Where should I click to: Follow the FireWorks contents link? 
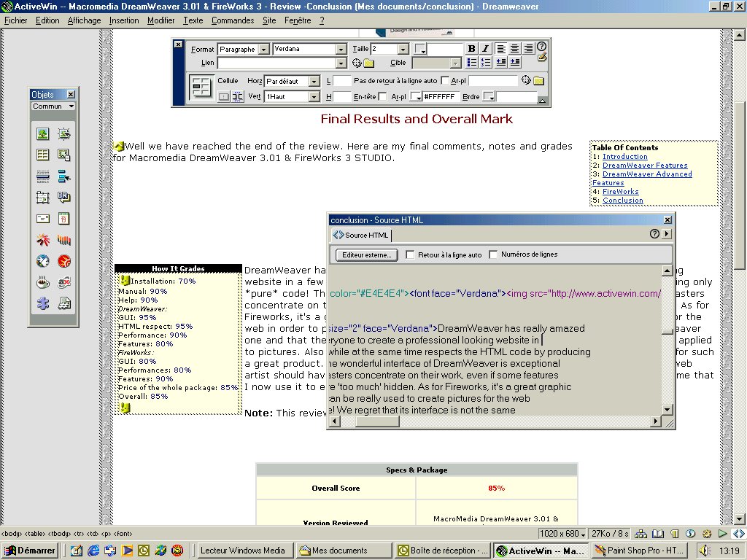(620, 192)
